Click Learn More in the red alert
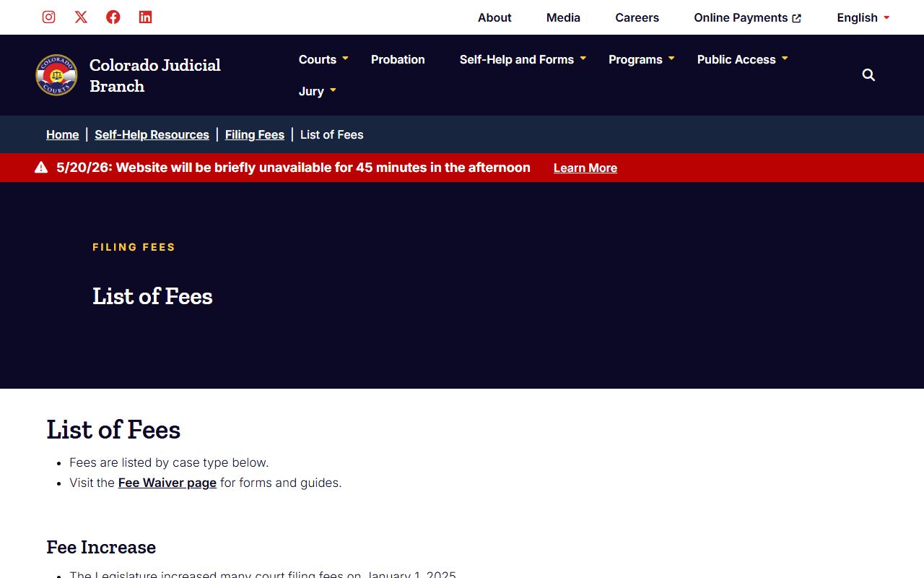 585,168
